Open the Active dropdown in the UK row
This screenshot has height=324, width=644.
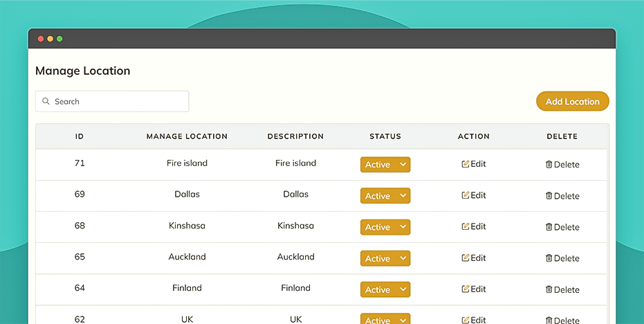pos(385,319)
